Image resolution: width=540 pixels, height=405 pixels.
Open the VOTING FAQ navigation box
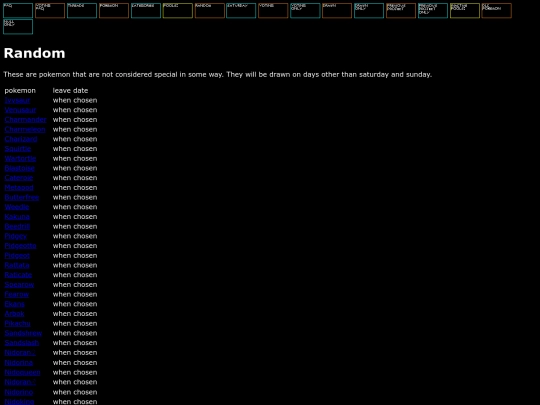(50, 11)
